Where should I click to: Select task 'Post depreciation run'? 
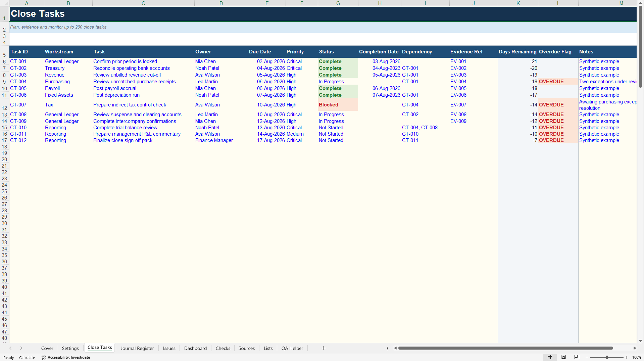click(143, 95)
